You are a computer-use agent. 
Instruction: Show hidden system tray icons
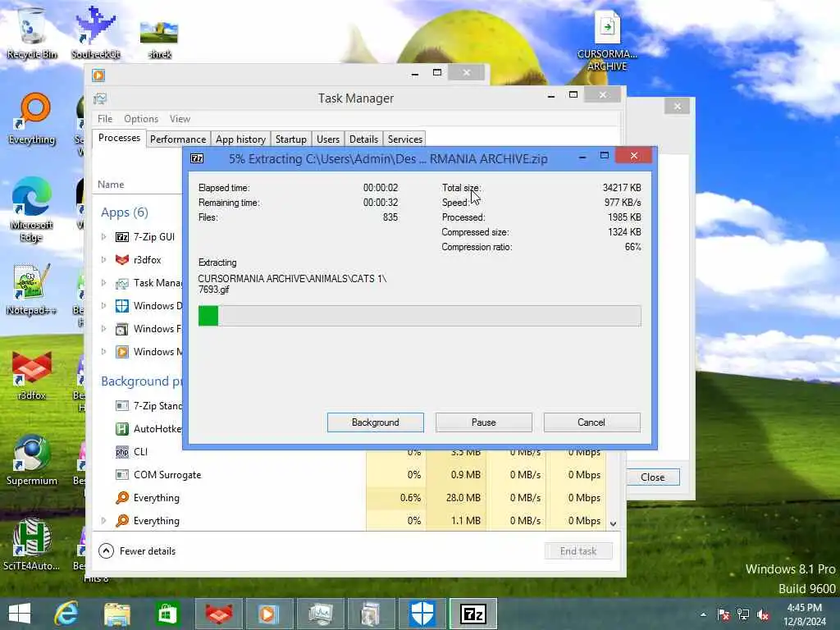coord(703,614)
